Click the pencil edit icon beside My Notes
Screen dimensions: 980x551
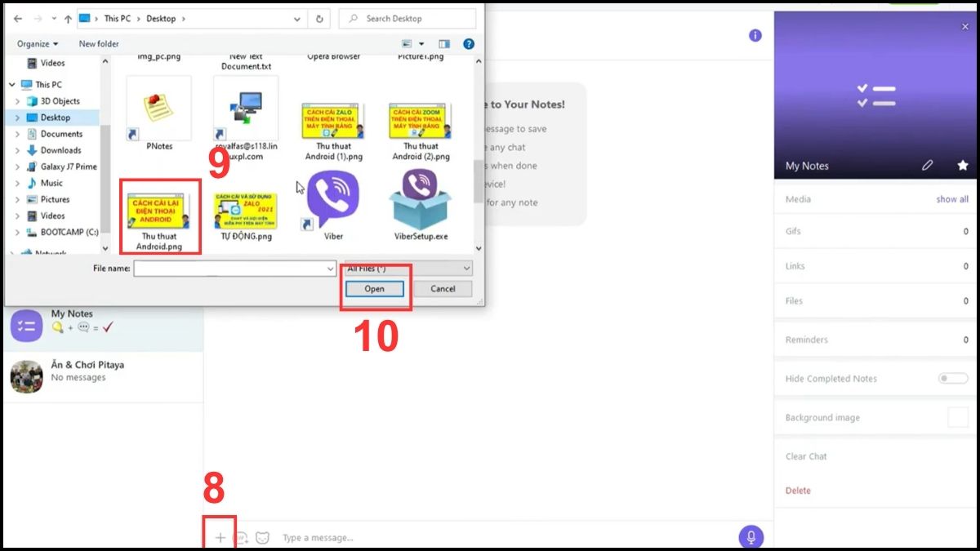[x=927, y=165]
